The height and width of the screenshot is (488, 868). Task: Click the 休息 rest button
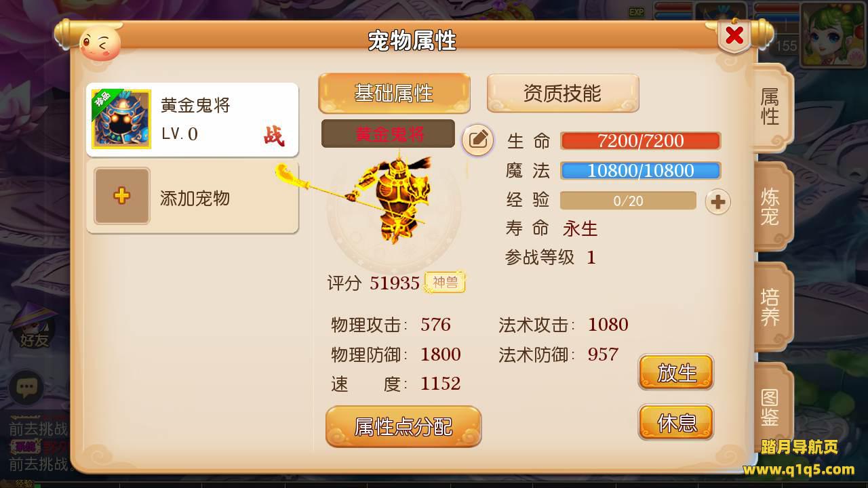click(676, 422)
